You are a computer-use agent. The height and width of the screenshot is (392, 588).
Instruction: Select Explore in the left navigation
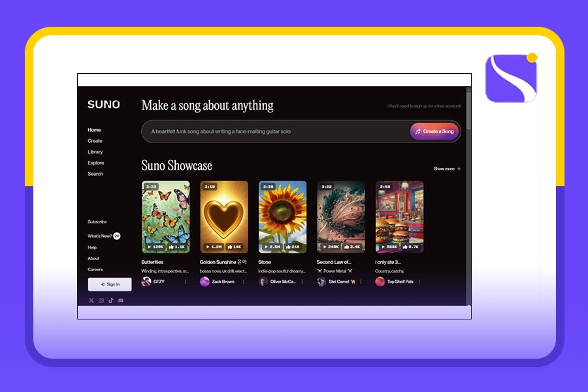(x=96, y=163)
